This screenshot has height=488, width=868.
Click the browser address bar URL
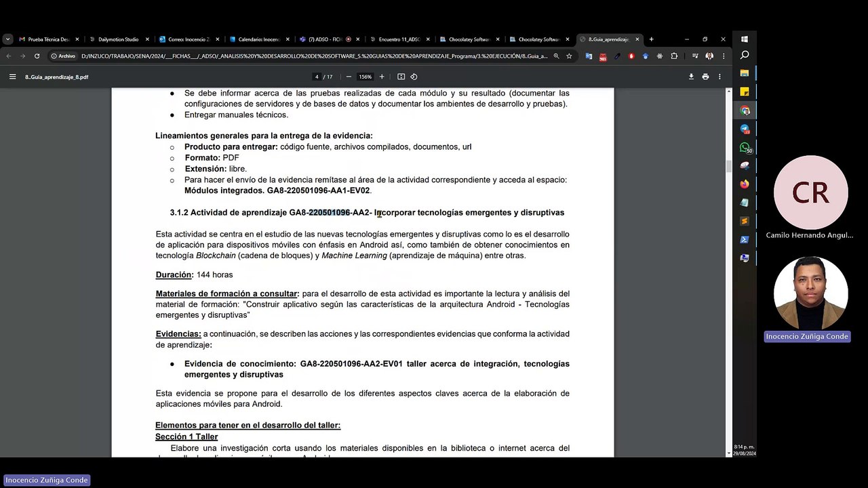click(x=314, y=56)
